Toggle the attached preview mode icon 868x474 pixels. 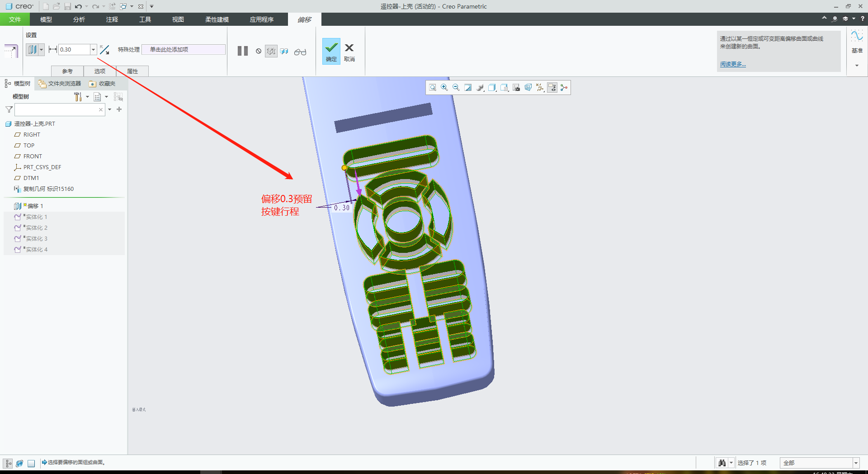point(284,51)
